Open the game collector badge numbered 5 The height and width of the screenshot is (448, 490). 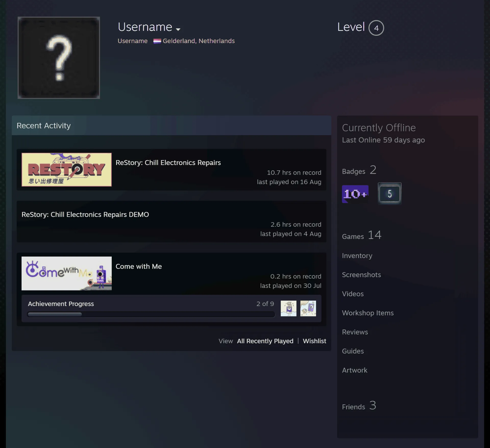coord(389,194)
